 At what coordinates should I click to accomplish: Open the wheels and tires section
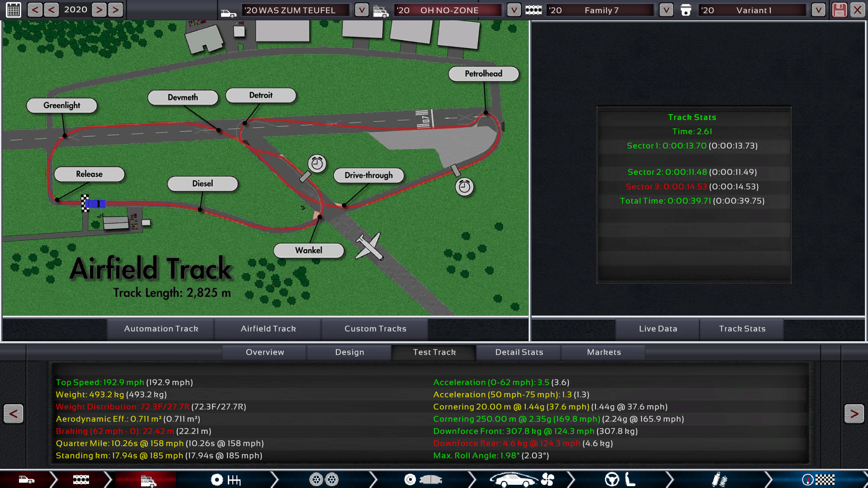pos(324,479)
